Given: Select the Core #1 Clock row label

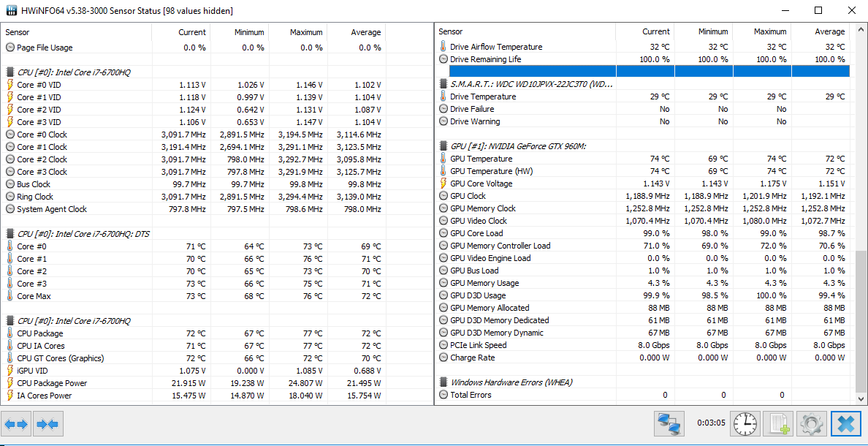Looking at the screenshot, I should tap(42, 147).
